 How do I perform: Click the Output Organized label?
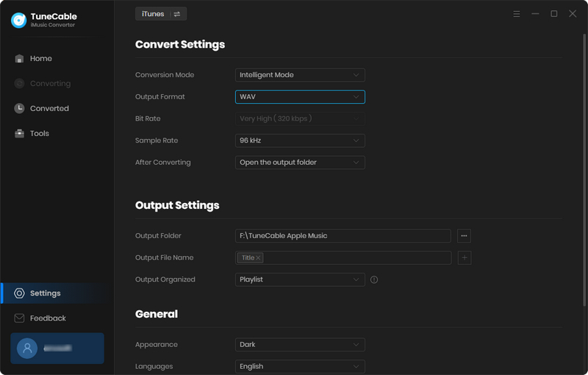click(165, 279)
